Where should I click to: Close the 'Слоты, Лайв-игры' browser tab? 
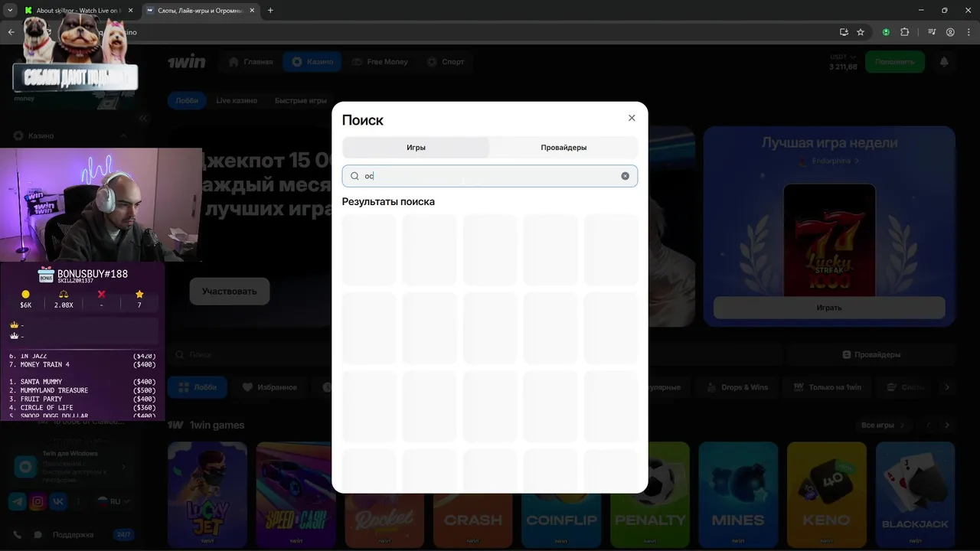pyautogui.click(x=252, y=11)
